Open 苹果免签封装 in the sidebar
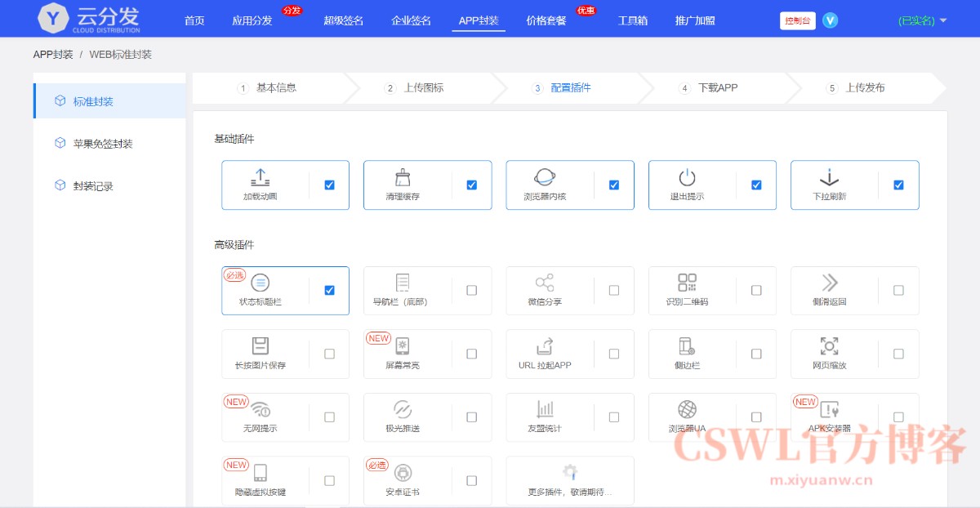Image resolution: width=980 pixels, height=508 pixels. (x=103, y=144)
